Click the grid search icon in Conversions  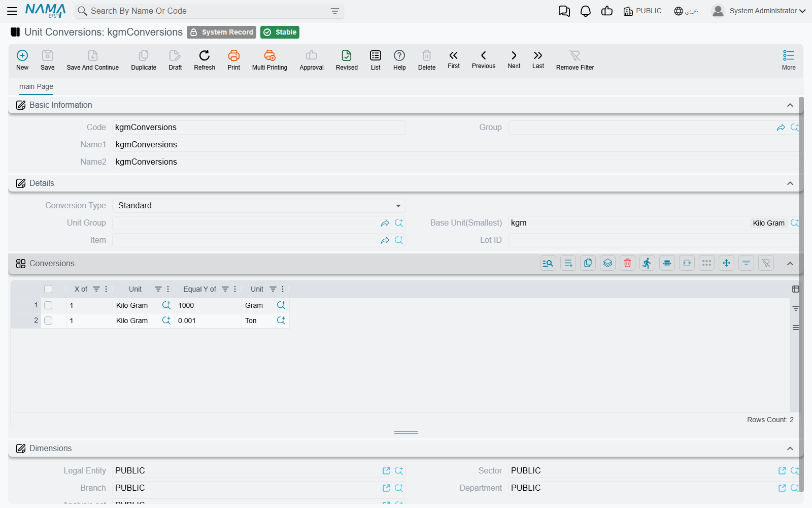[x=548, y=263]
